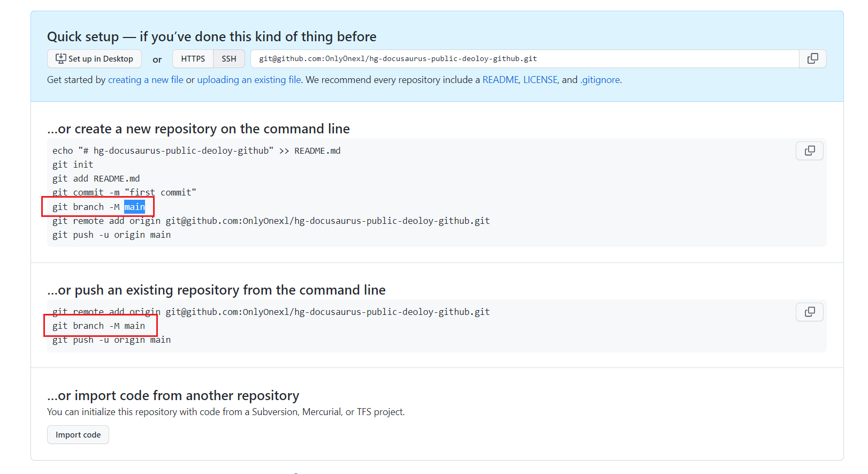Select the SSH protocol option

(x=229, y=59)
